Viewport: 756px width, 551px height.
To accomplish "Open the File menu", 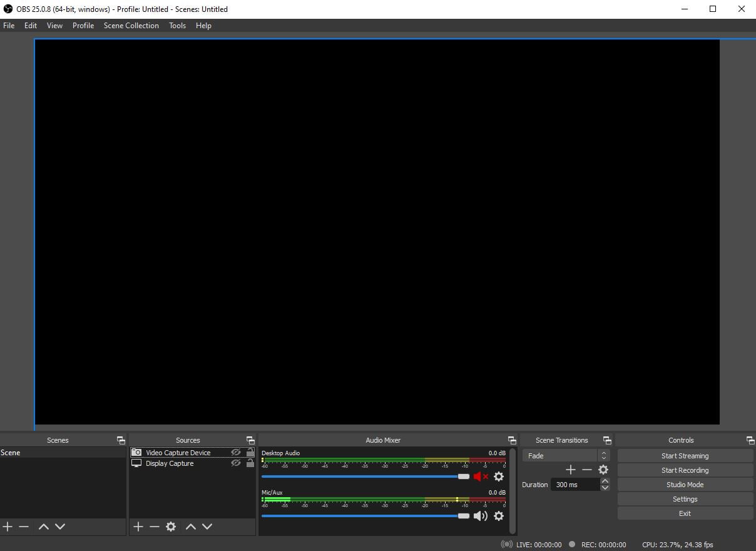I will coord(9,26).
